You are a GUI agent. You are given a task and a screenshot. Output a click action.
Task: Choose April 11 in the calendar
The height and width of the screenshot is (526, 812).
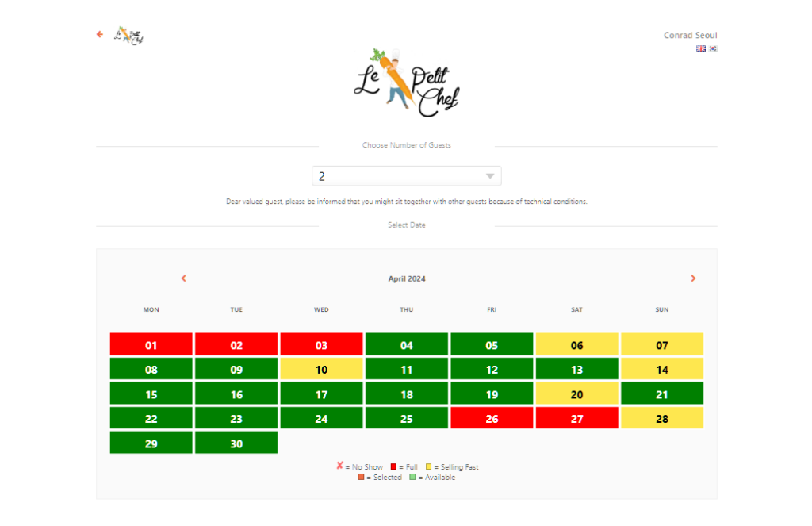point(407,368)
